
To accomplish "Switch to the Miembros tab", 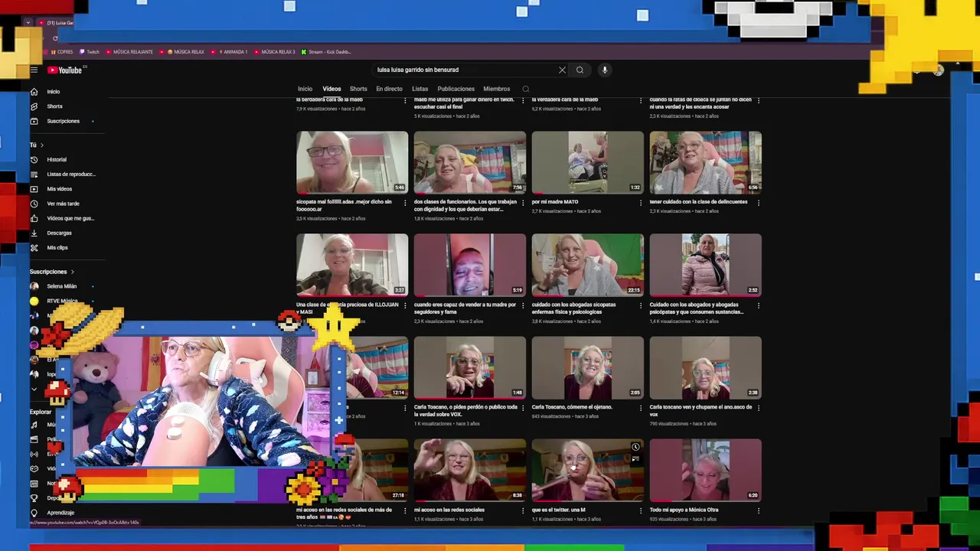I will [x=496, y=89].
